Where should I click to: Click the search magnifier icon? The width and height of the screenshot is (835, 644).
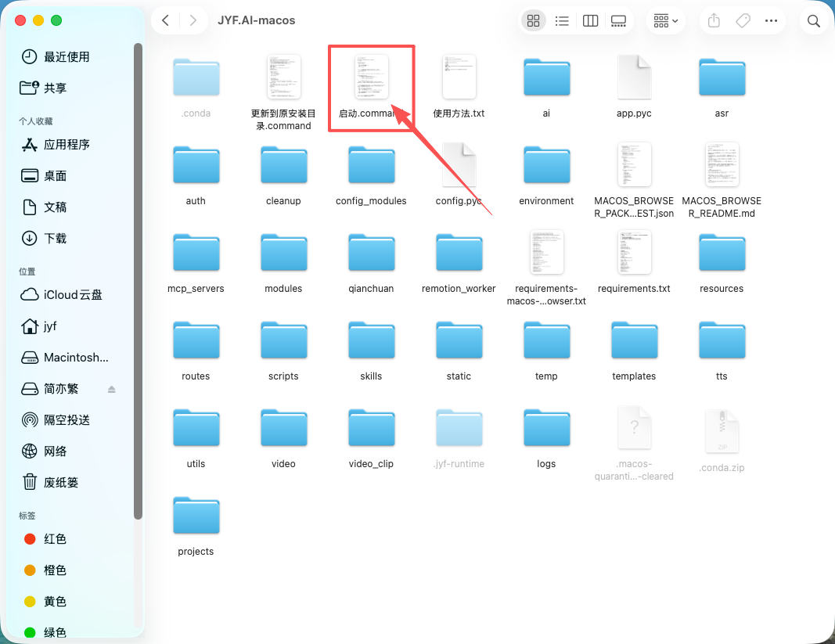click(814, 21)
